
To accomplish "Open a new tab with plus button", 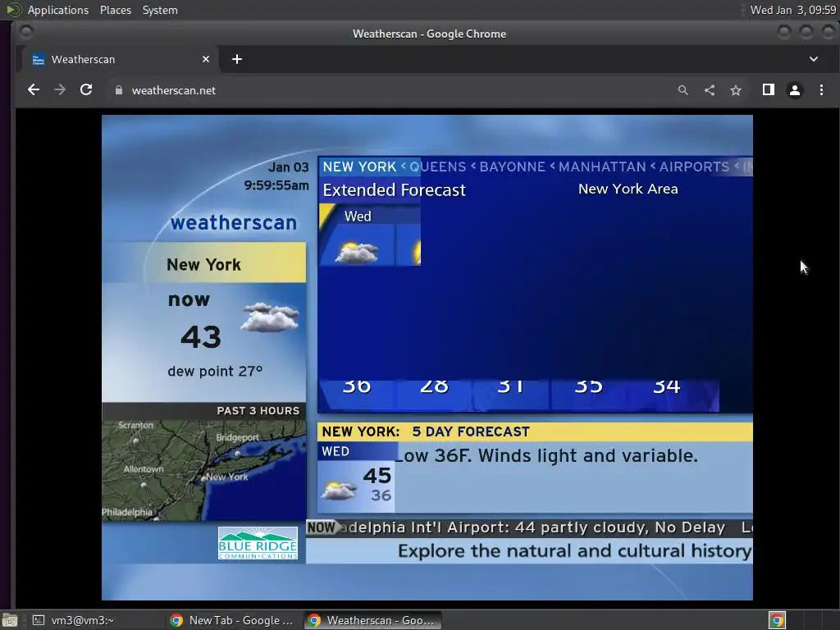I will point(237,59).
